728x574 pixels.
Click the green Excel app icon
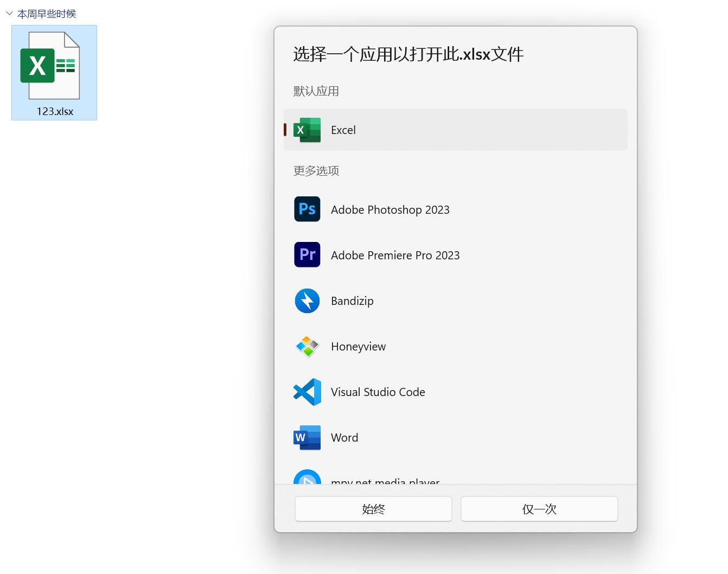tap(307, 130)
